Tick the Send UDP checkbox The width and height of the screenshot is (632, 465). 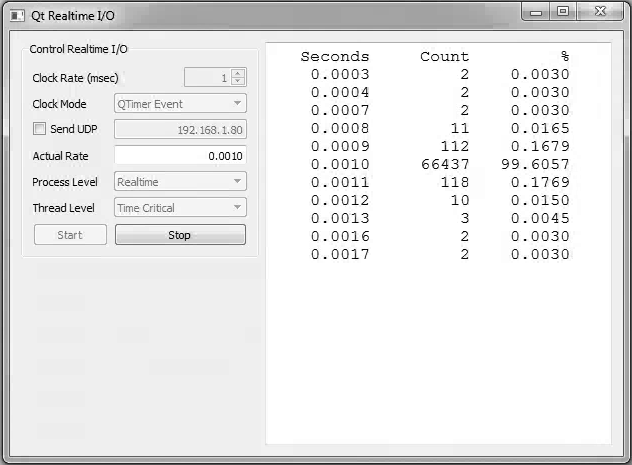(x=40, y=129)
